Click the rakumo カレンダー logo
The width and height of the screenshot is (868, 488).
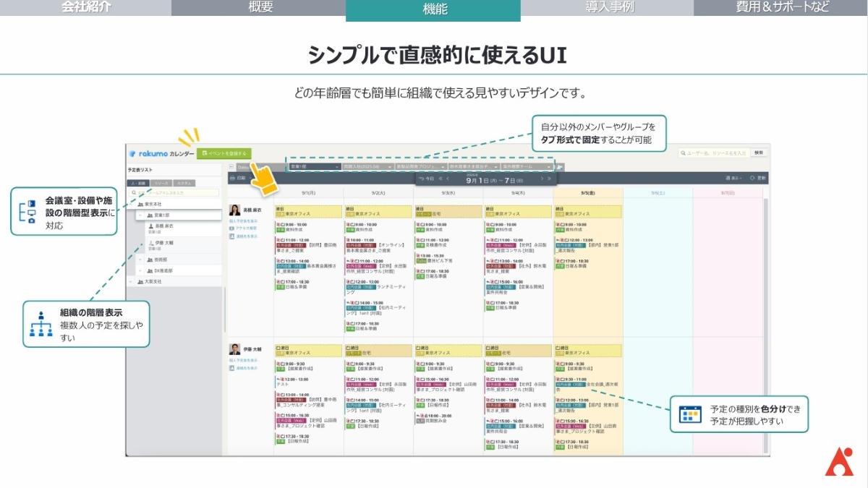(x=161, y=153)
